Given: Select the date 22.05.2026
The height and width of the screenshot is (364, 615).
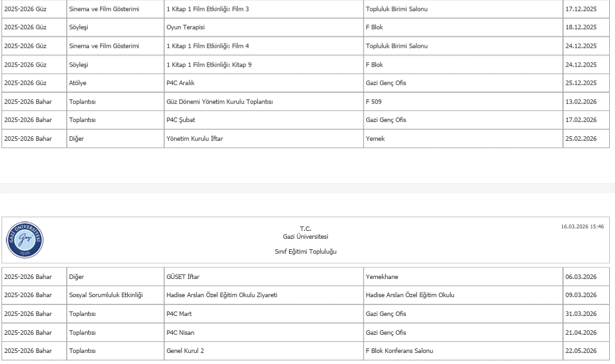Looking at the screenshot, I should (581, 351).
